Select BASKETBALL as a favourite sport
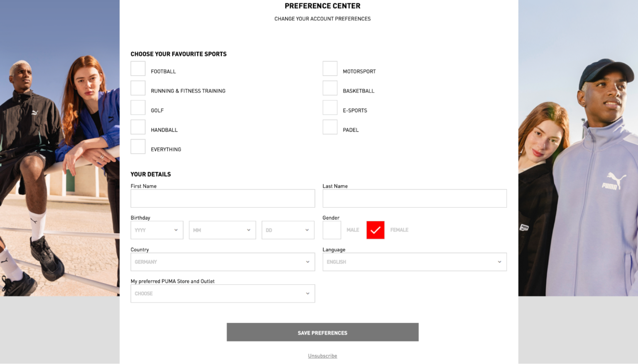This screenshot has width=638, height=364. point(330,88)
